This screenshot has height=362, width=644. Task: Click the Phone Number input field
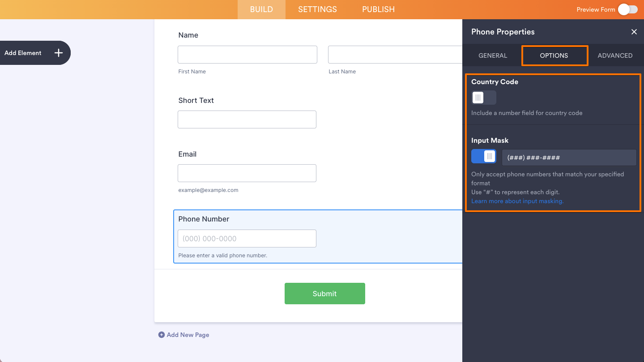(x=247, y=238)
